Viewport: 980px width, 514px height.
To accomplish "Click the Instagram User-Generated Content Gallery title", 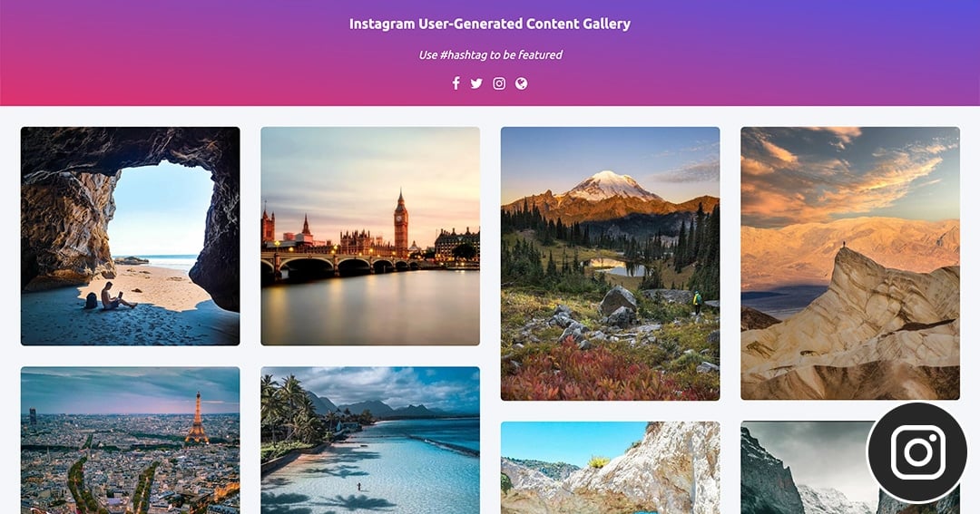I will tap(489, 24).
